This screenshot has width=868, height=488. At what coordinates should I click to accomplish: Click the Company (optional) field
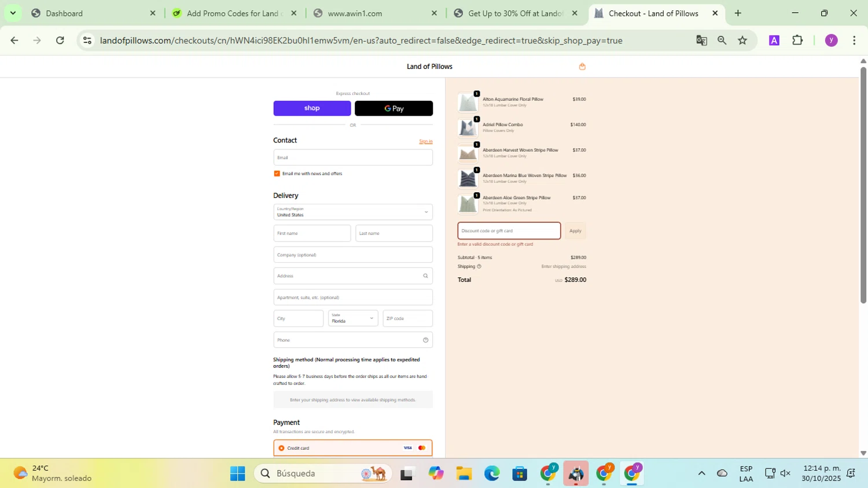(x=353, y=255)
